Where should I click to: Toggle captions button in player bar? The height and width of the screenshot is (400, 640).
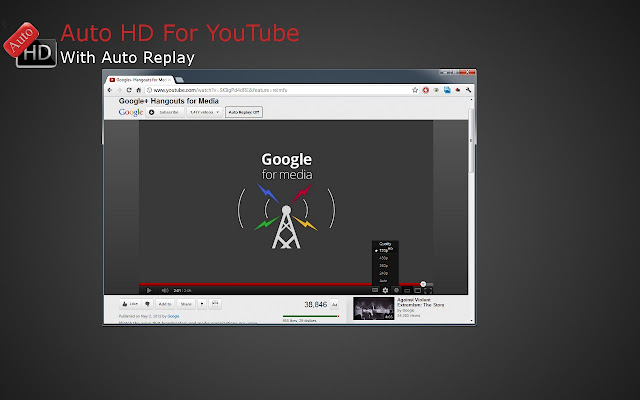tap(375, 290)
